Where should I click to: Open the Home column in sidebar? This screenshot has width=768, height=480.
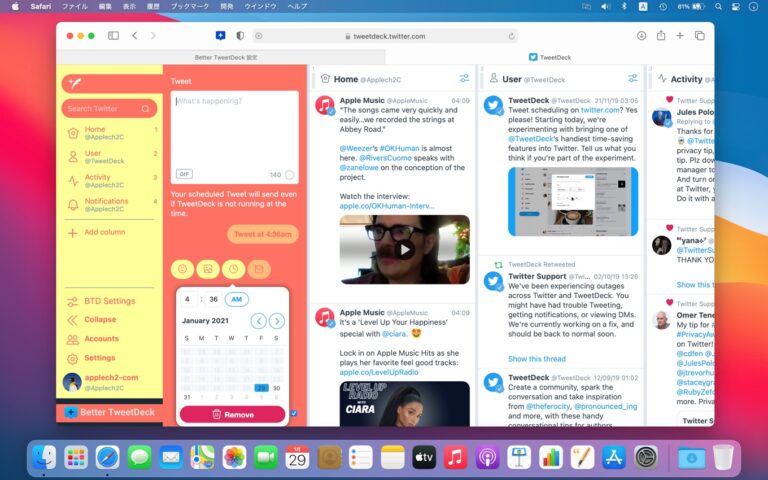click(111, 133)
